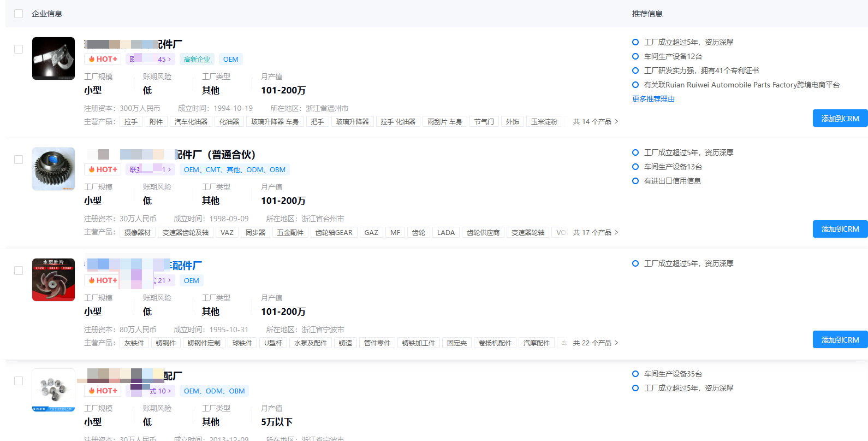This screenshot has width=868, height=441.
Task: Expand the '共 17 个产品' product list
Action: [x=595, y=232]
